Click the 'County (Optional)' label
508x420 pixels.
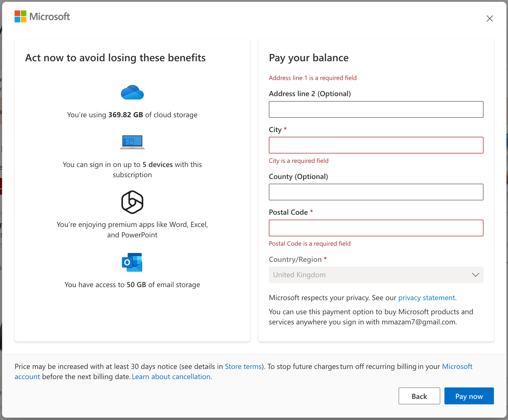(298, 177)
